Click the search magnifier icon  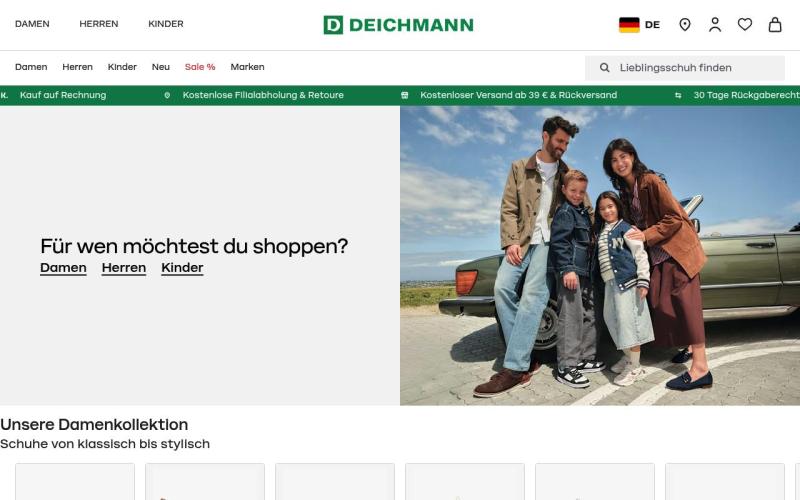(605, 67)
